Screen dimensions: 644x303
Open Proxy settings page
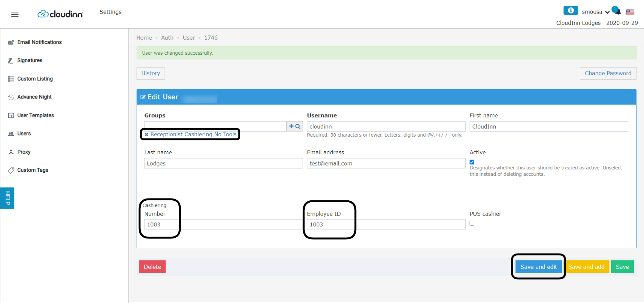click(x=24, y=152)
